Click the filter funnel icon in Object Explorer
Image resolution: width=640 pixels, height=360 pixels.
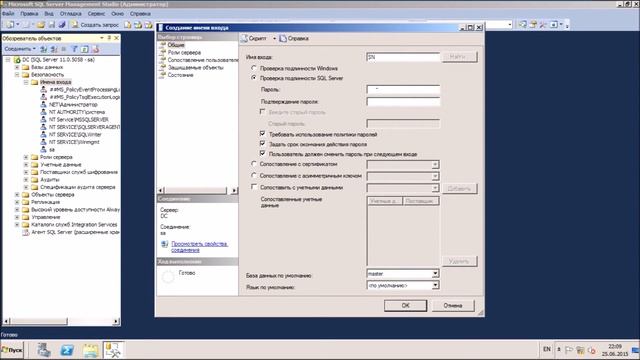[74, 49]
